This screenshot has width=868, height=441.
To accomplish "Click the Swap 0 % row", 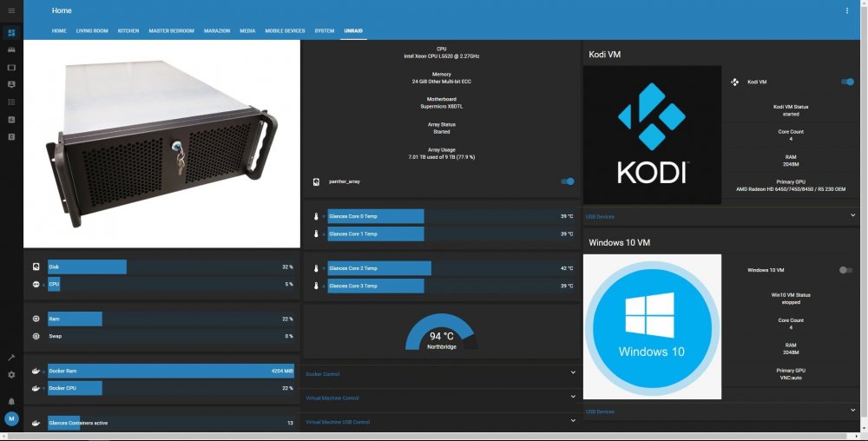I will point(163,336).
